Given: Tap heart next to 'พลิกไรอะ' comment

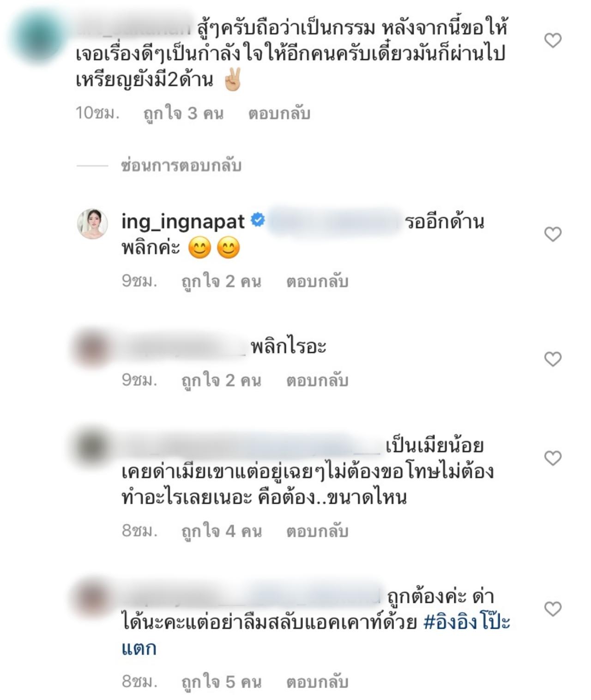Looking at the screenshot, I should click(553, 359).
